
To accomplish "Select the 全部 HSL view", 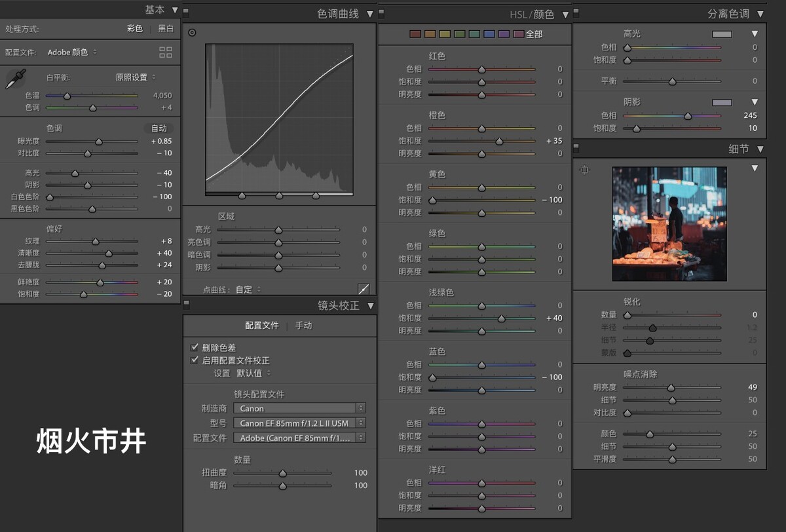I will (x=534, y=34).
